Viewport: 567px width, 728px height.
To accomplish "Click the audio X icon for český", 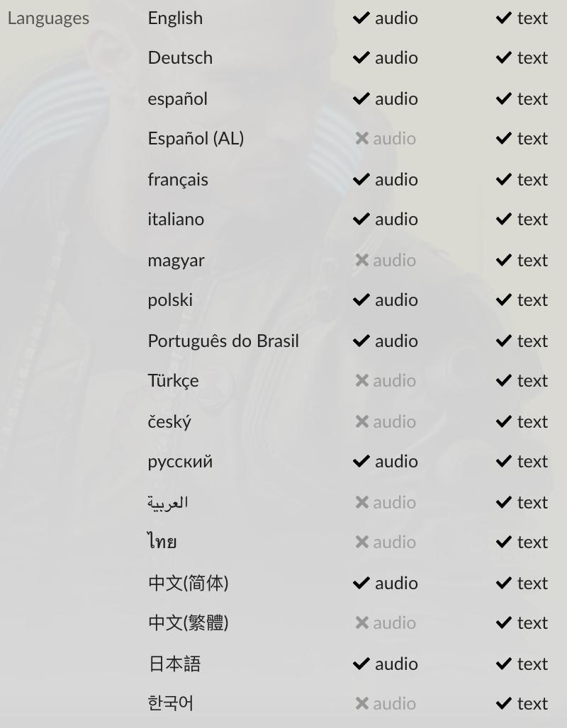I will coord(361,422).
